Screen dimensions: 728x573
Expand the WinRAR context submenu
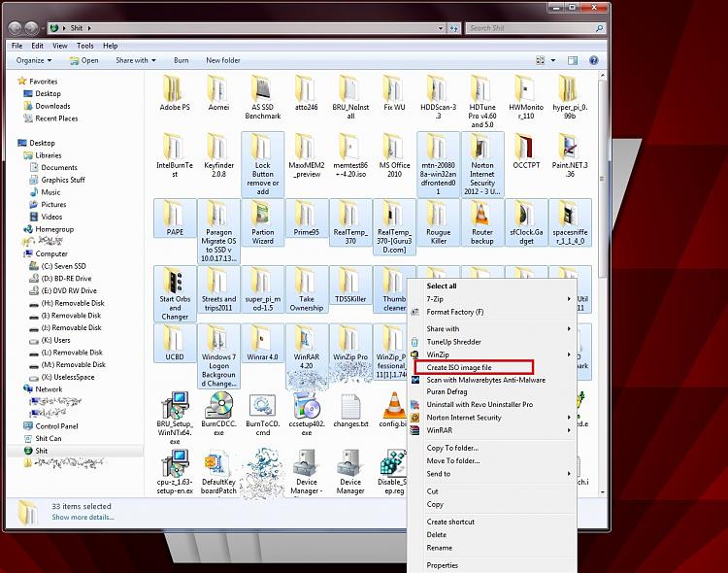click(x=492, y=430)
